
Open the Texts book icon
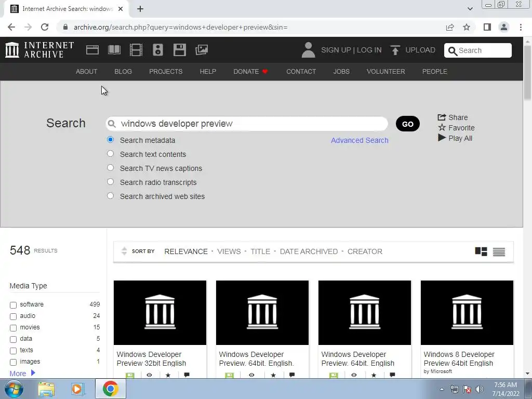click(x=114, y=50)
